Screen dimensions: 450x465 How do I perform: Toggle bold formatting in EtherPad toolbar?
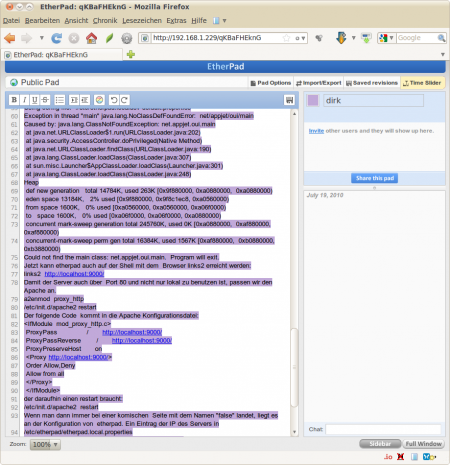[14, 100]
